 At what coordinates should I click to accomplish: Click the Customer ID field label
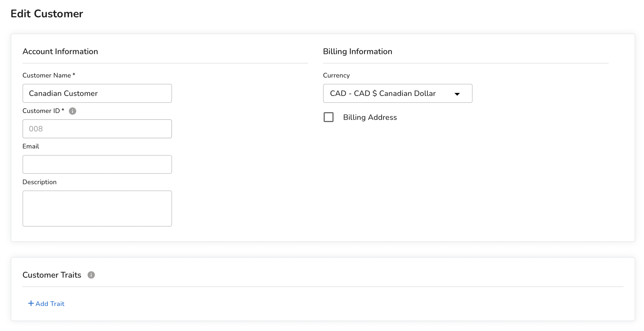click(41, 111)
